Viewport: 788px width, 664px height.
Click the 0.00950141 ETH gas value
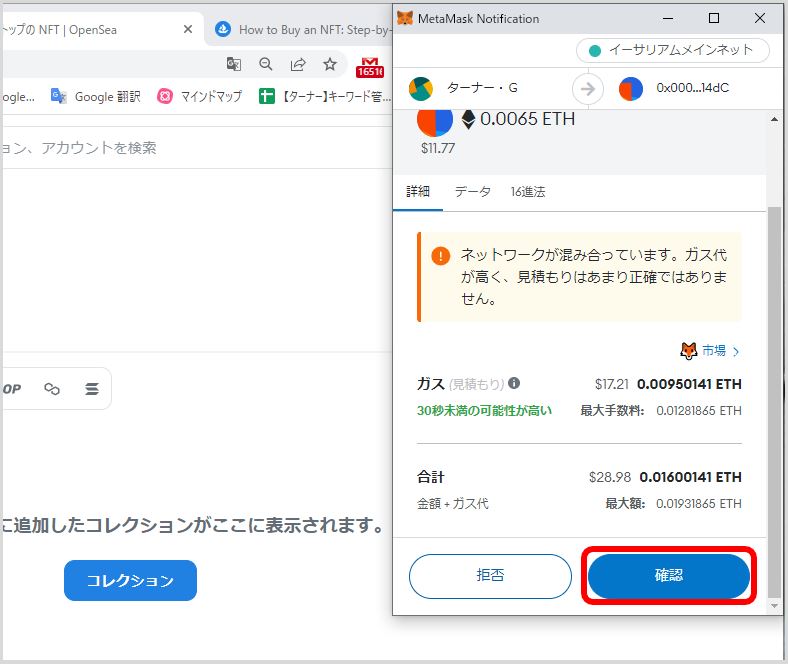[689, 385]
